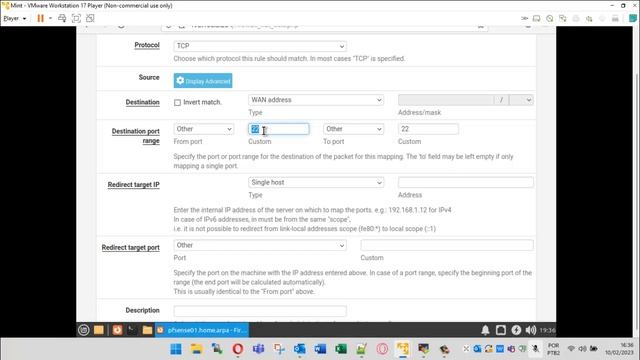
Task: Open the To port Other dropdown
Action: click(353, 129)
